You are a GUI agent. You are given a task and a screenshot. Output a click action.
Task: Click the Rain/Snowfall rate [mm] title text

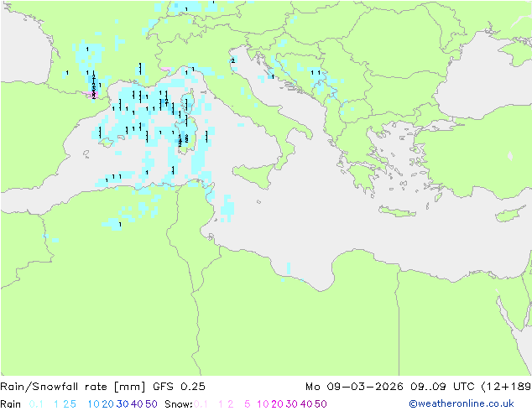73,387
